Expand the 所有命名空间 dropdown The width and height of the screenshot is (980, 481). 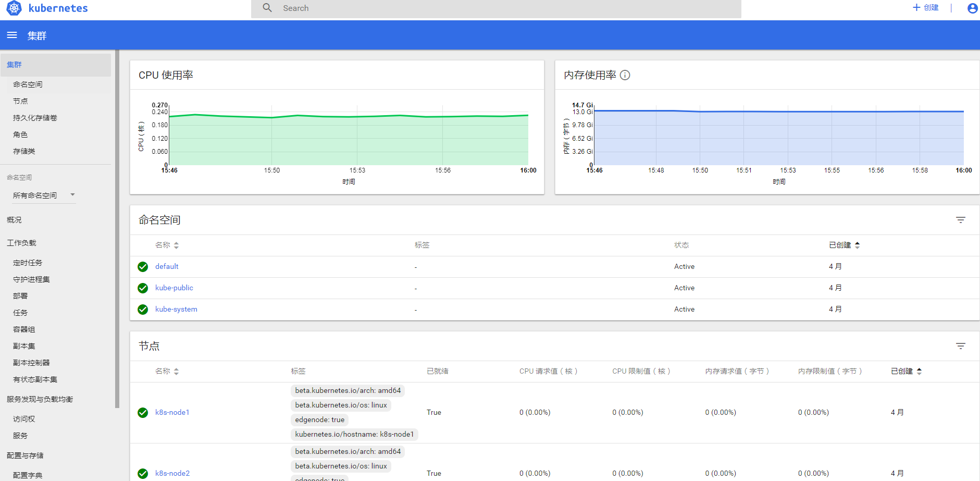click(x=44, y=195)
